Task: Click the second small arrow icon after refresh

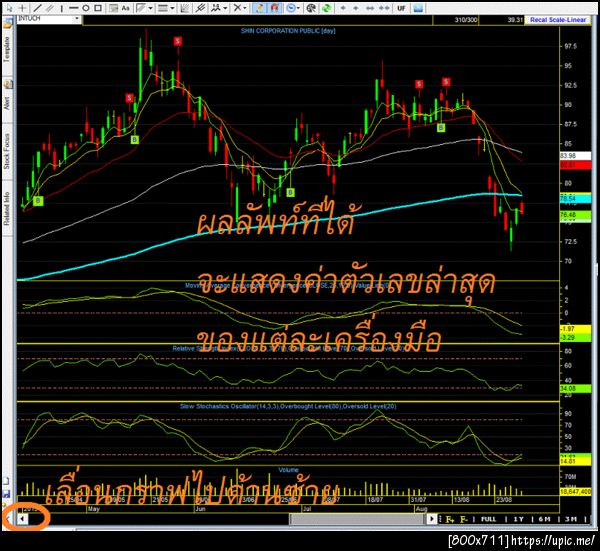Action: 356,8
